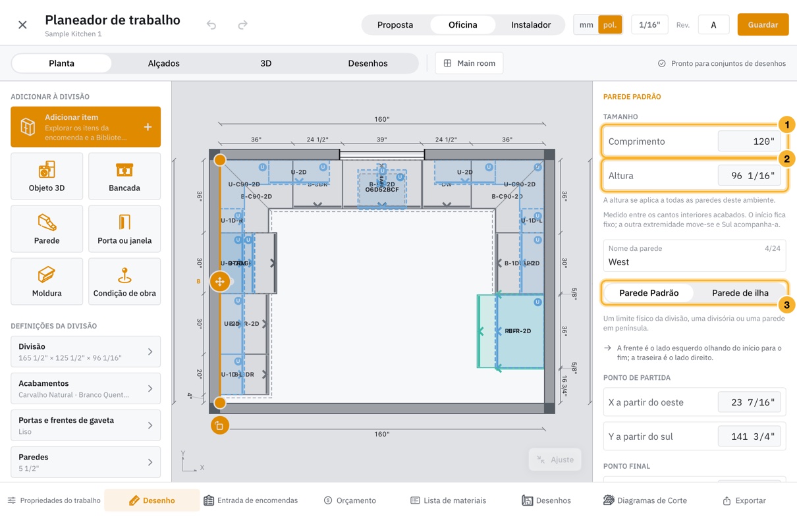Select the Parede wall tool
The image size is (797, 532).
tap(47, 228)
